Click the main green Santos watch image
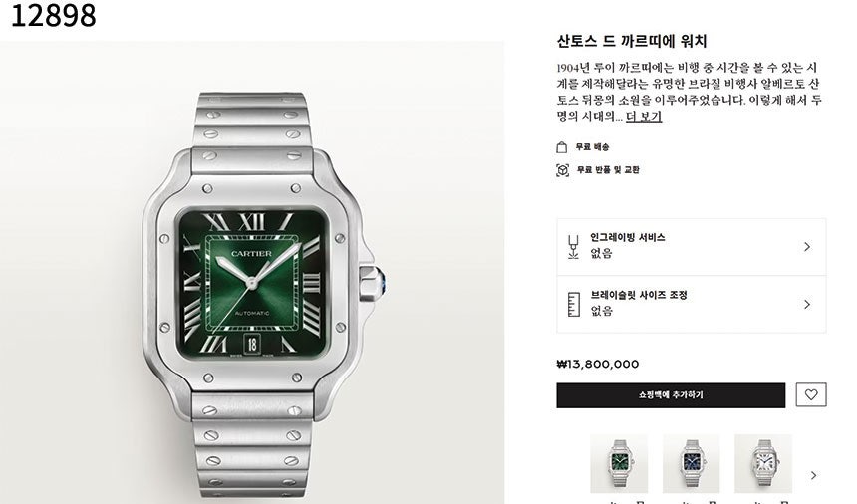857x504 pixels. pos(252,272)
